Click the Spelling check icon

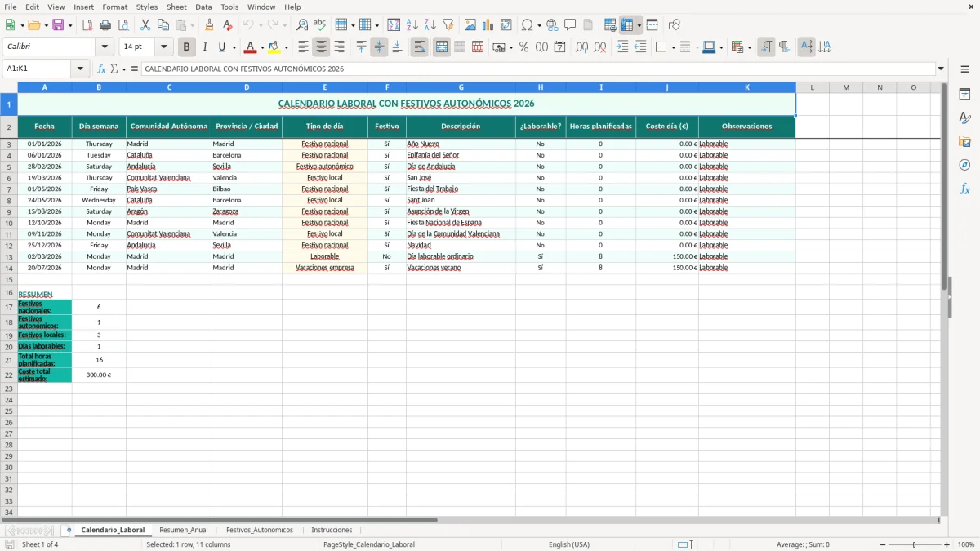click(320, 25)
